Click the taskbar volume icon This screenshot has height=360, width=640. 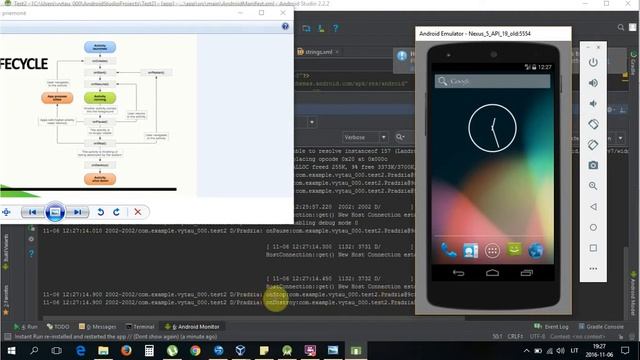(560, 351)
